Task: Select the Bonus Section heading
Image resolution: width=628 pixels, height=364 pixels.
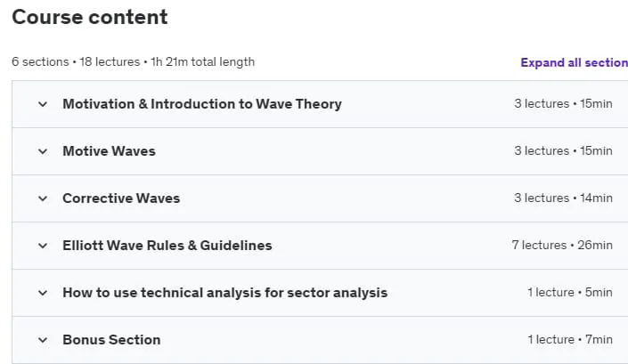Action: [111, 340]
